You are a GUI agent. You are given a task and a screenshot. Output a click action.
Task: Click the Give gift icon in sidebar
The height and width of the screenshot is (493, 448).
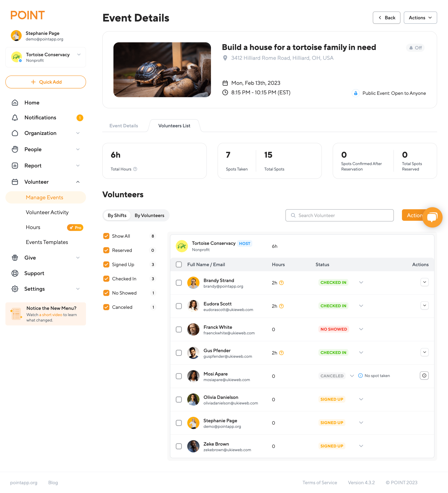15,258
